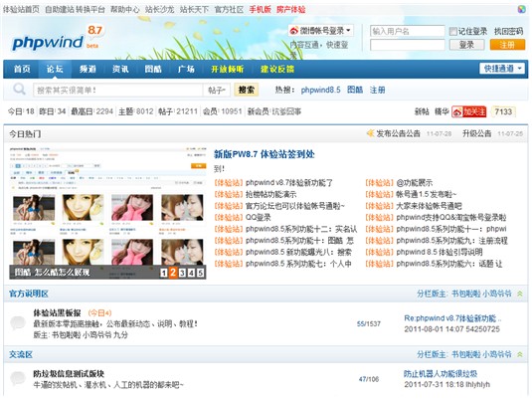This screenshot has height=400, width=532.
Task: Open post QQ登录
Action: pyautogui.click(x=259, y=217)
